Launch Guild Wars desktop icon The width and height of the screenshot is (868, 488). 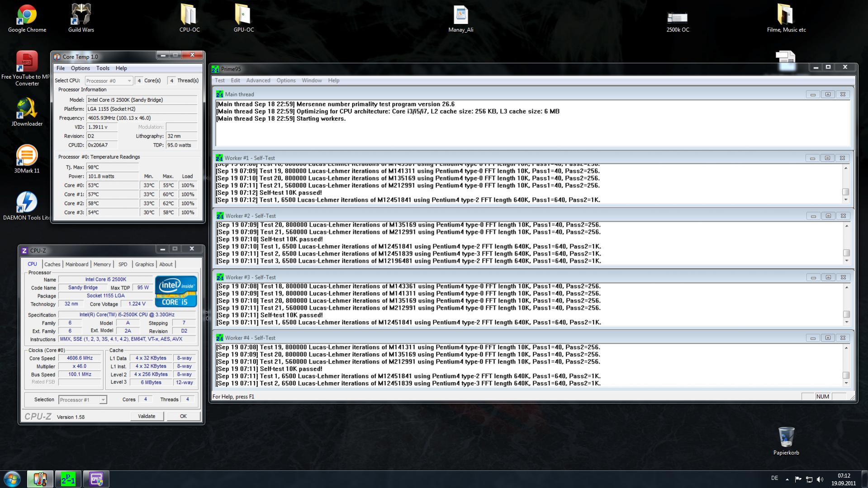point(81,19)
